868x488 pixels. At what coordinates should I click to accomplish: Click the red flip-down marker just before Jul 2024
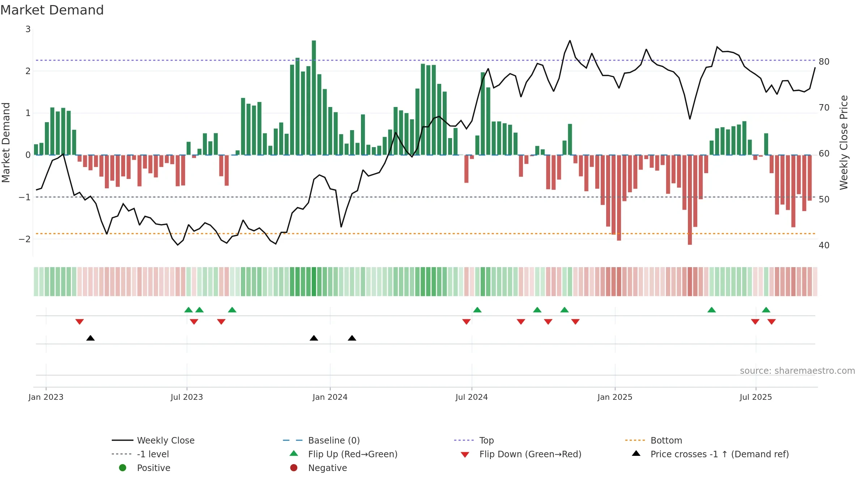click(467, 322)
